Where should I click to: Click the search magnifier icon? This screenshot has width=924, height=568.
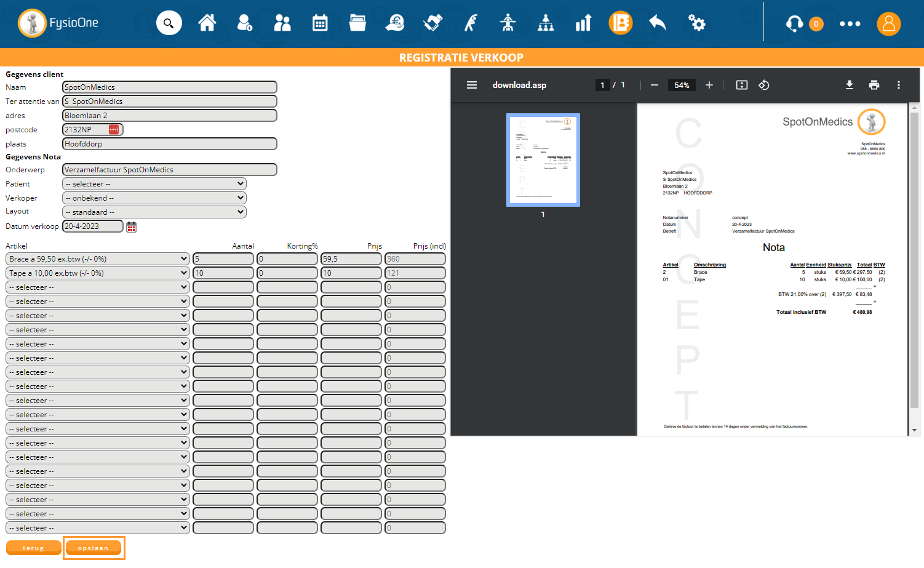pyautogui.click(x=169, y=23)
